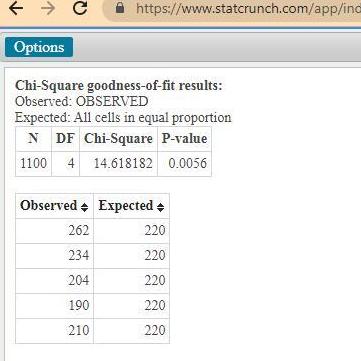Viewport: 361px width, 361px height.
Task: Open the Options menu button
Action: click(39, 47)
